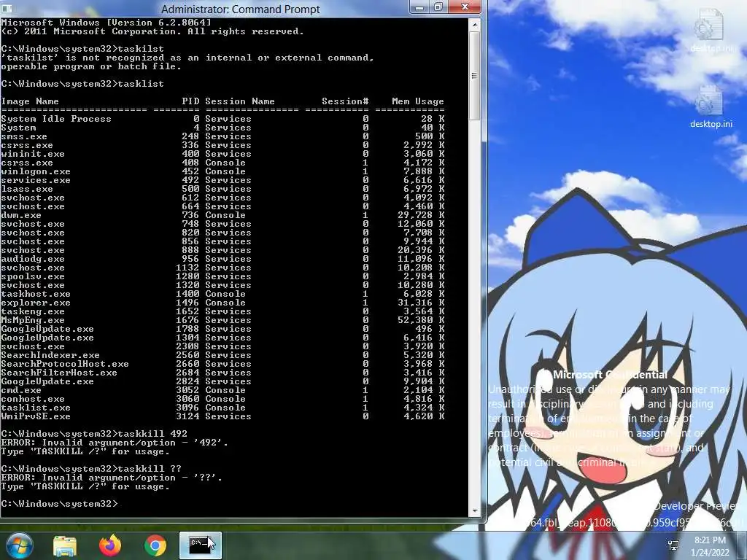
Task: Open the clock showing 8:21 PM
Action: (x=710, y=546)
